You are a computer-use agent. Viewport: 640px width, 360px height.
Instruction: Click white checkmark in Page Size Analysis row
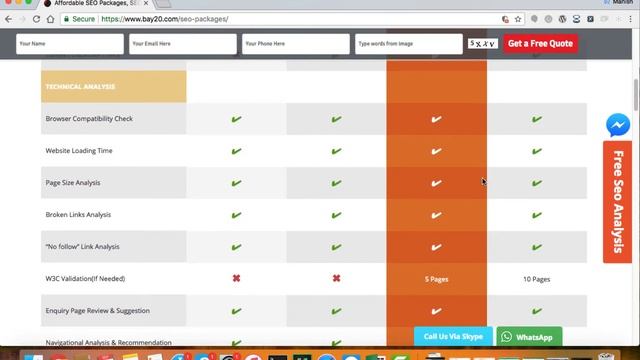point(436,183)
